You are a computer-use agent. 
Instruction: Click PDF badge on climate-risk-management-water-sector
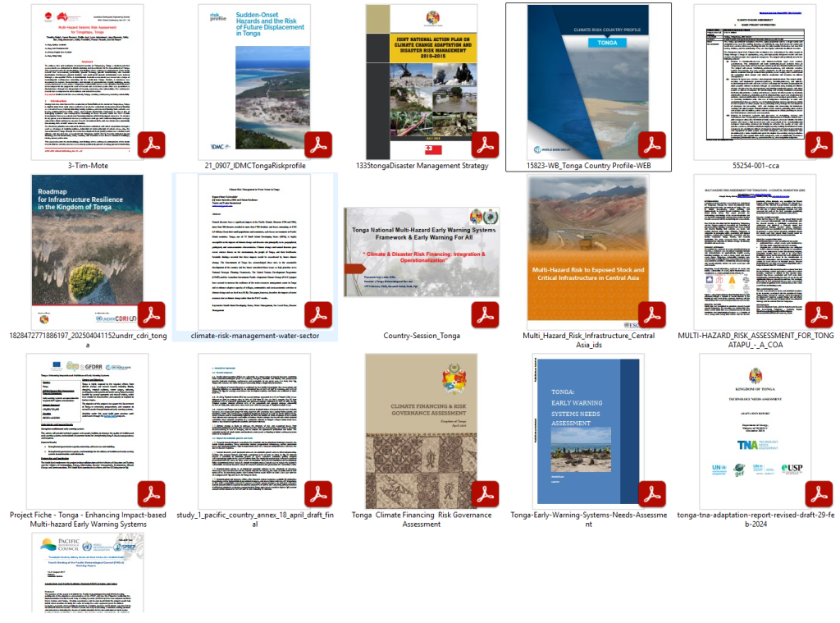point(317,315)
